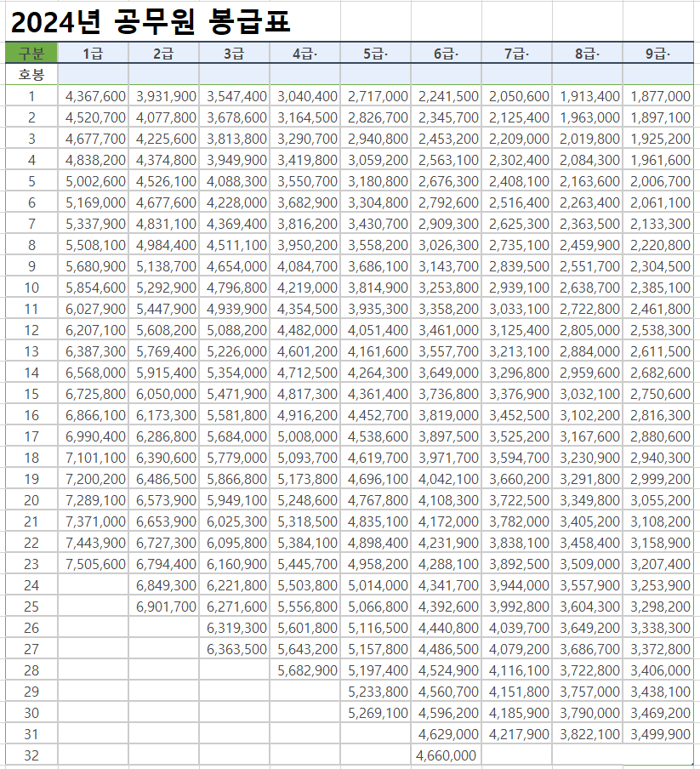Viewport: 700px width, 769px height.
Task: Select cell with 2,940,300
Action: 657,458
